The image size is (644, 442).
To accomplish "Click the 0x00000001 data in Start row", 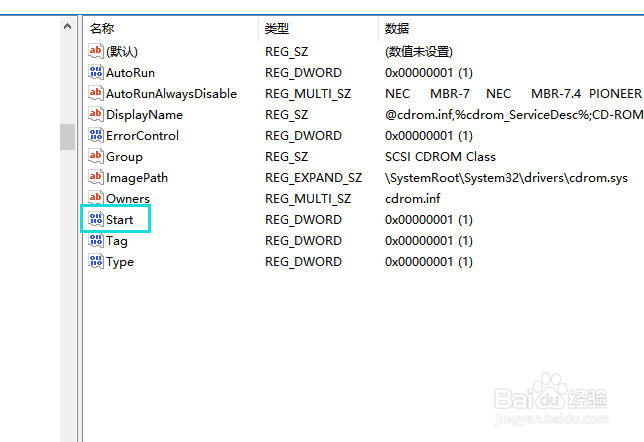I will 429,220.
